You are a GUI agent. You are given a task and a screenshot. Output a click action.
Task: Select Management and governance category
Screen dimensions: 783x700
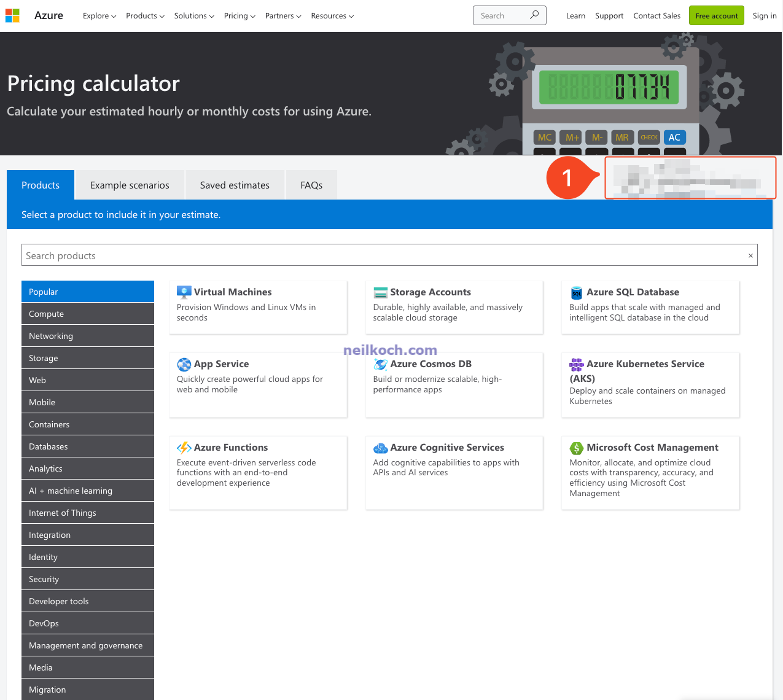pos(88,645)
